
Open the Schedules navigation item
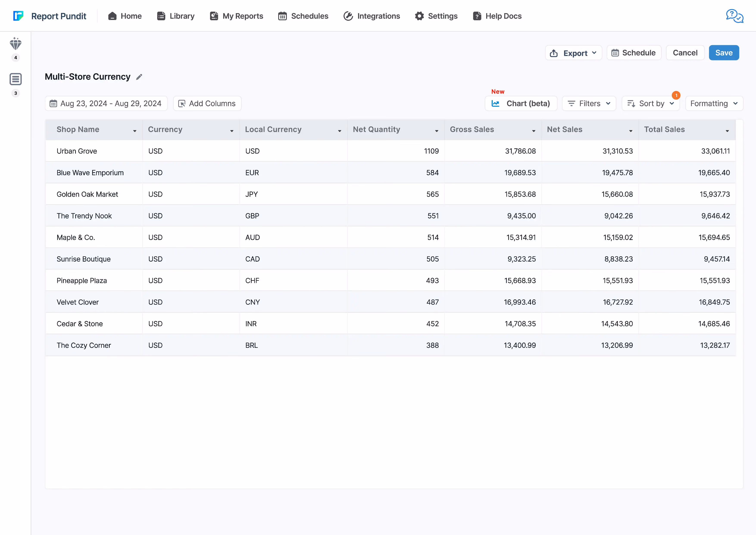point(303,16)
